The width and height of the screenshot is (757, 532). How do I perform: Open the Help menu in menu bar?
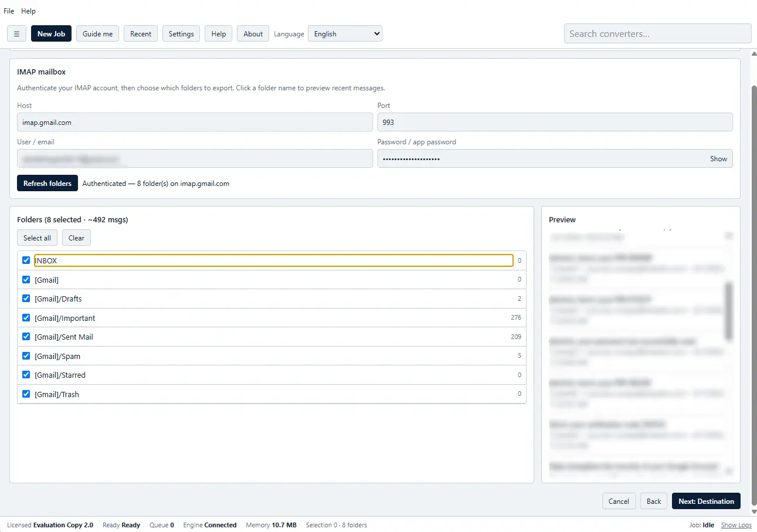coord(28,11)
